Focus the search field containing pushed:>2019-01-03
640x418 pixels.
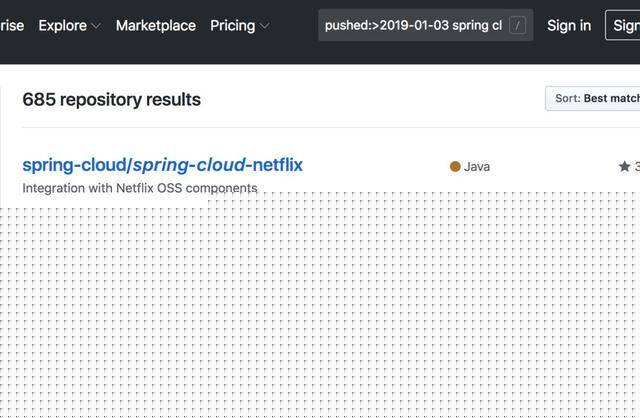(x=413, y=25)
